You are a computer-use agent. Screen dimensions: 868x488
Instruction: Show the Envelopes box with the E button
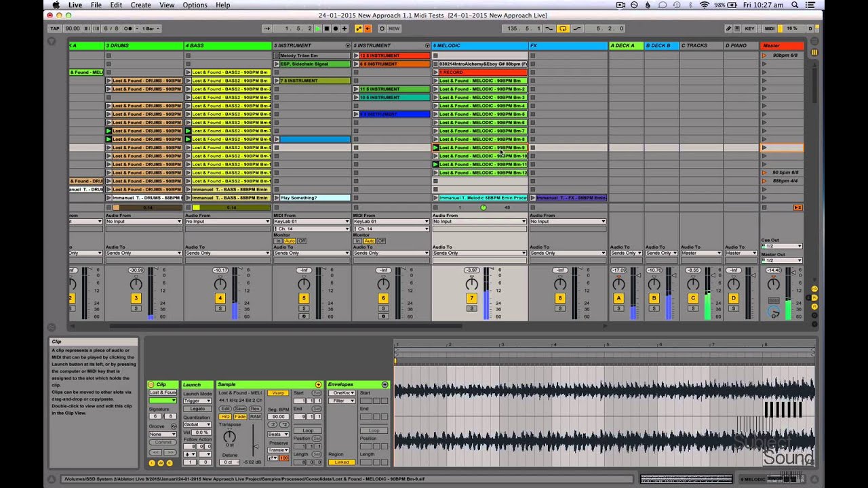pos(170,464)
